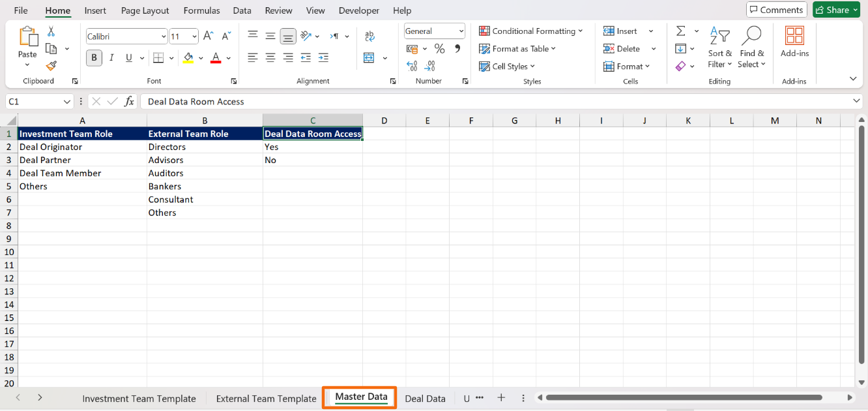Click the Increase Indent icon
Image resolution: width=868 pixels, height=411 pixels.
coord(323,58)
